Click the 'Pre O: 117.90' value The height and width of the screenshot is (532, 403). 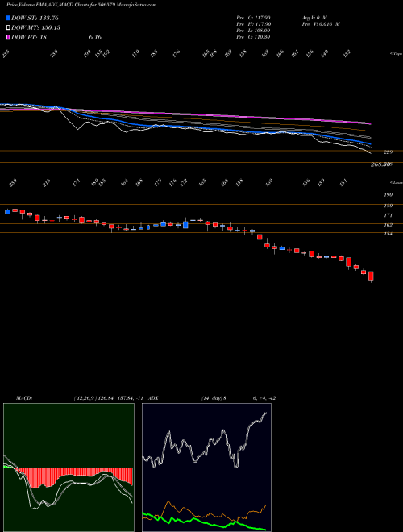tap(253, 17)
